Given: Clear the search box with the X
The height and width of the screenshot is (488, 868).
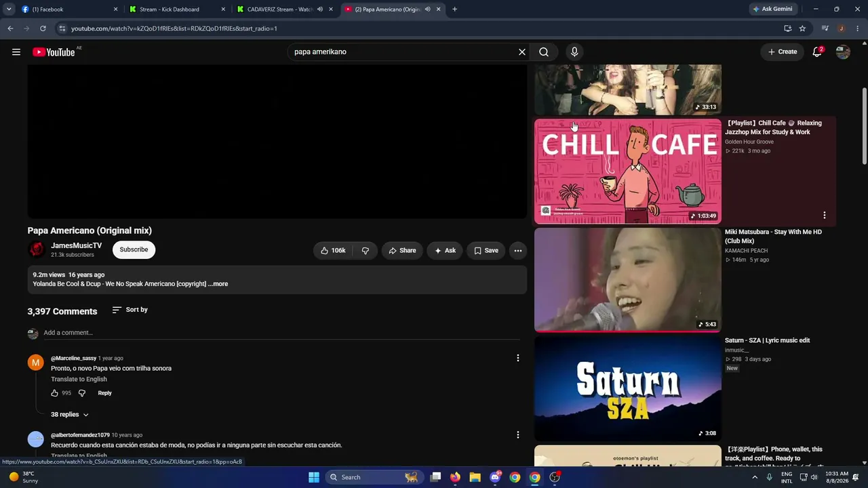Looking at the screenshot, I should point(522,52).
